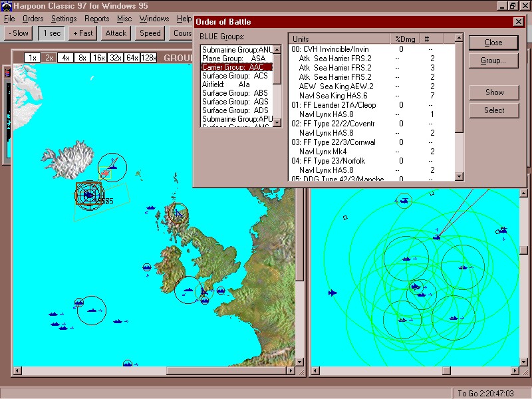532x399 pixels.
Task: Click the "1 sec" time rate button
Action: 52,33
